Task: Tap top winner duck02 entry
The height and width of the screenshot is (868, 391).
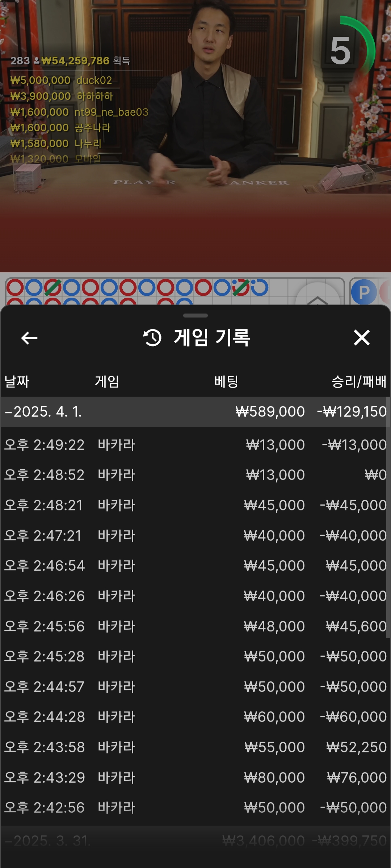Action: 62,80
